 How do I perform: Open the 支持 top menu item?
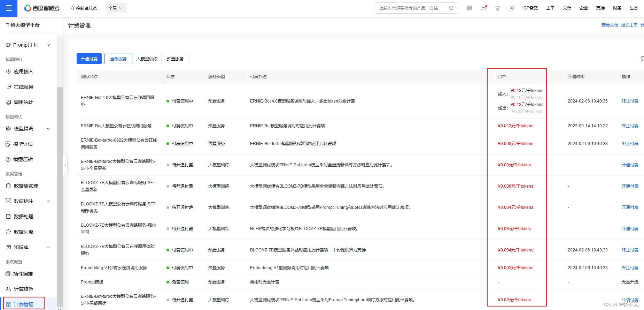click(x=600, y=8)
